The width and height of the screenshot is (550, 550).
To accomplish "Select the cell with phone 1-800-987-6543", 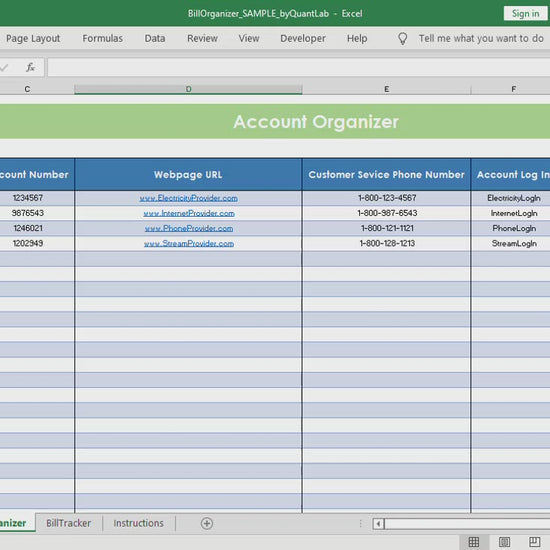I will (387, 213).
